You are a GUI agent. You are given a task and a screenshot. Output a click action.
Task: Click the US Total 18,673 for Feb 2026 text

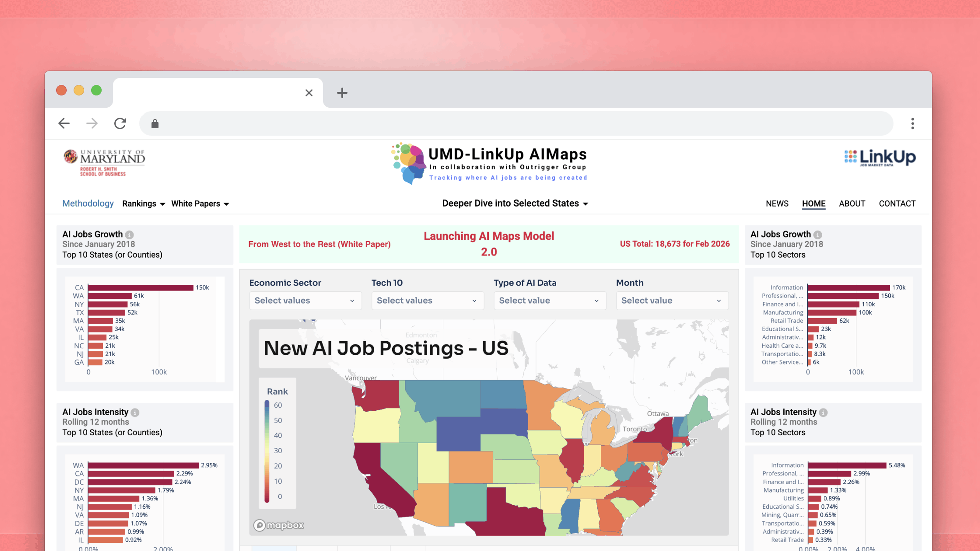[x=675, y=244]
